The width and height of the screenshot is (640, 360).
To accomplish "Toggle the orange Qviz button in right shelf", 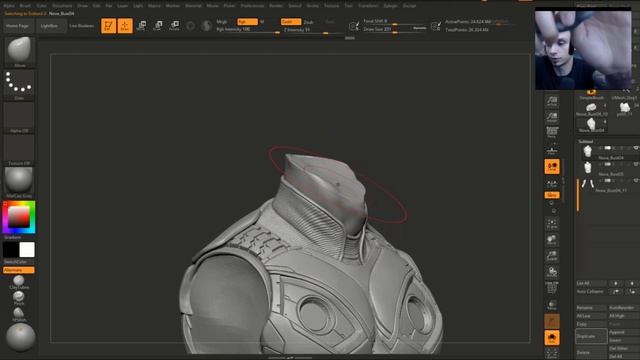I will (x=552, y=195).
